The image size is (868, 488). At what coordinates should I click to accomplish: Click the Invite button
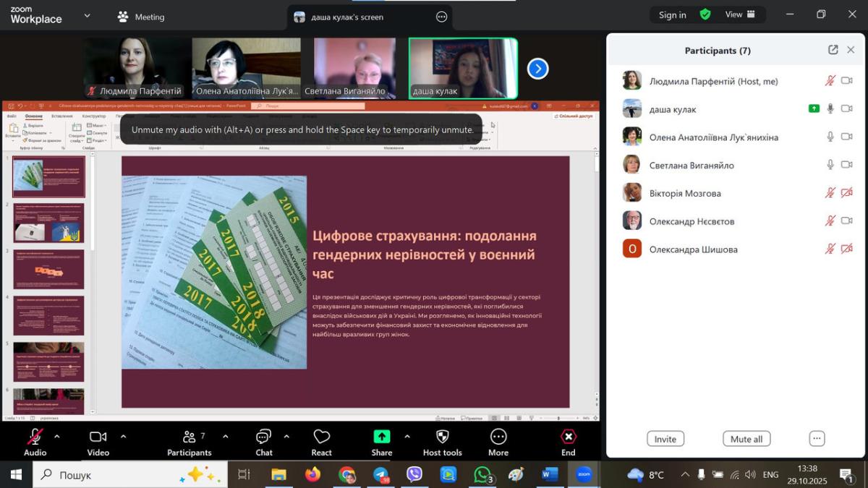(x=665, y=439)
